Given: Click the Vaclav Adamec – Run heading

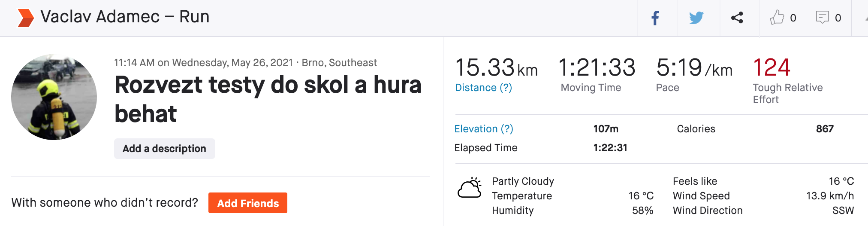Looking at the screenshot, I should 125,17.
